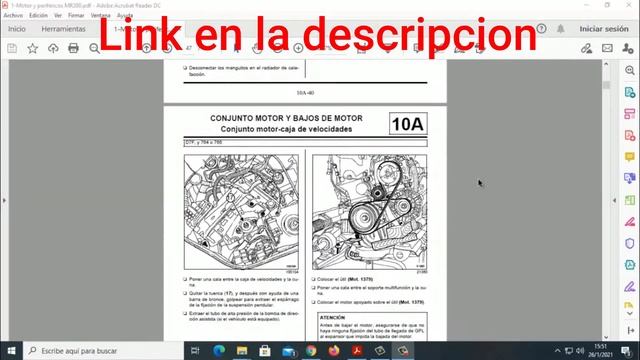Click the volume speaker tray icon
640x360 pixels.
point(580,351)
